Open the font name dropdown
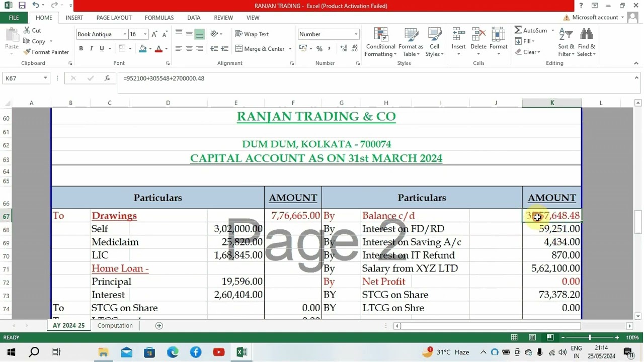The width and height of the screenshot is (644, 362). (x=125, y=34)
